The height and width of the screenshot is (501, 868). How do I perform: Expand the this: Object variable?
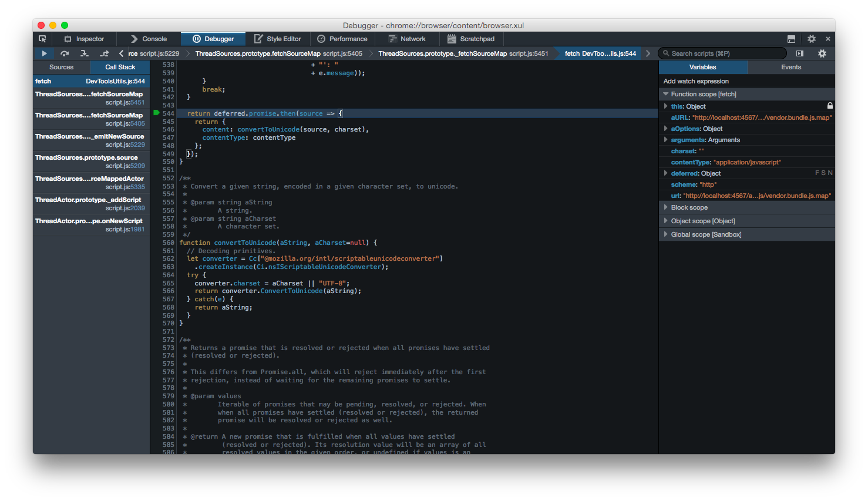[x=665, y=106]
